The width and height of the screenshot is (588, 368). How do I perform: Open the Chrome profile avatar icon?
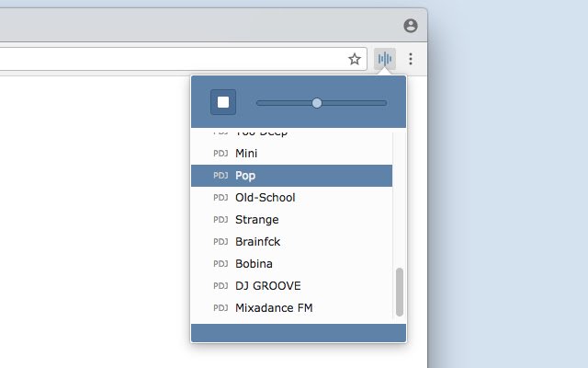[411, 26]
